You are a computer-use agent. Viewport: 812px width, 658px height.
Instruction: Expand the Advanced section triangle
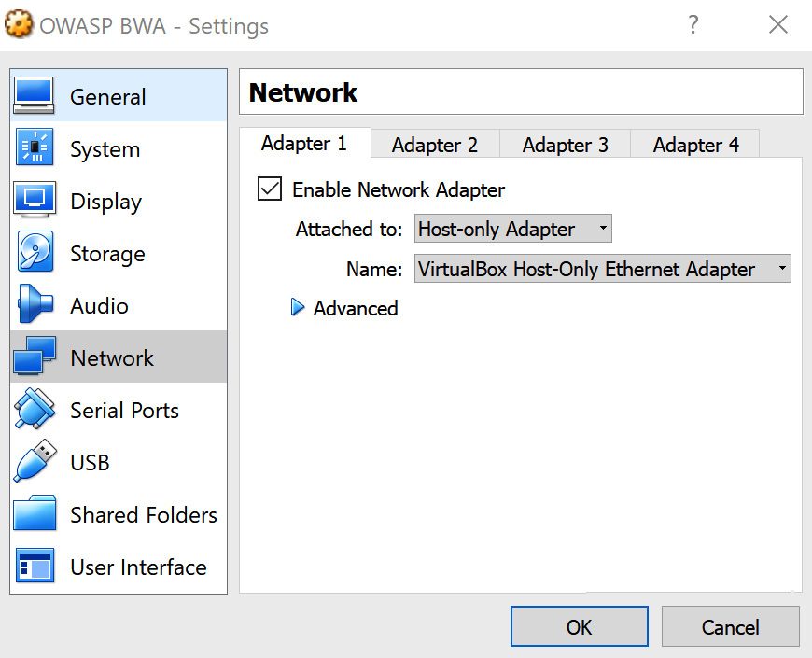[297, 307]
